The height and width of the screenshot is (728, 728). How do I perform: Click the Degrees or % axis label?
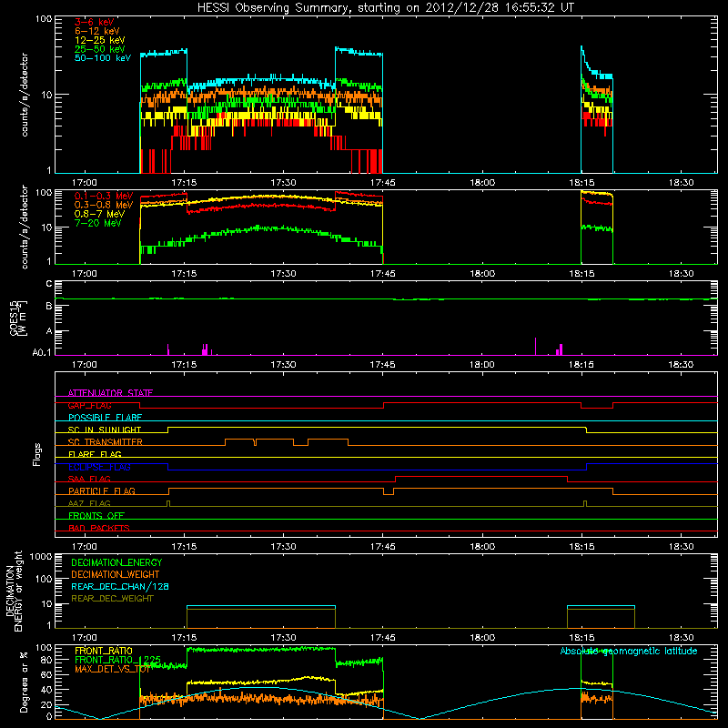click(24, 682)
